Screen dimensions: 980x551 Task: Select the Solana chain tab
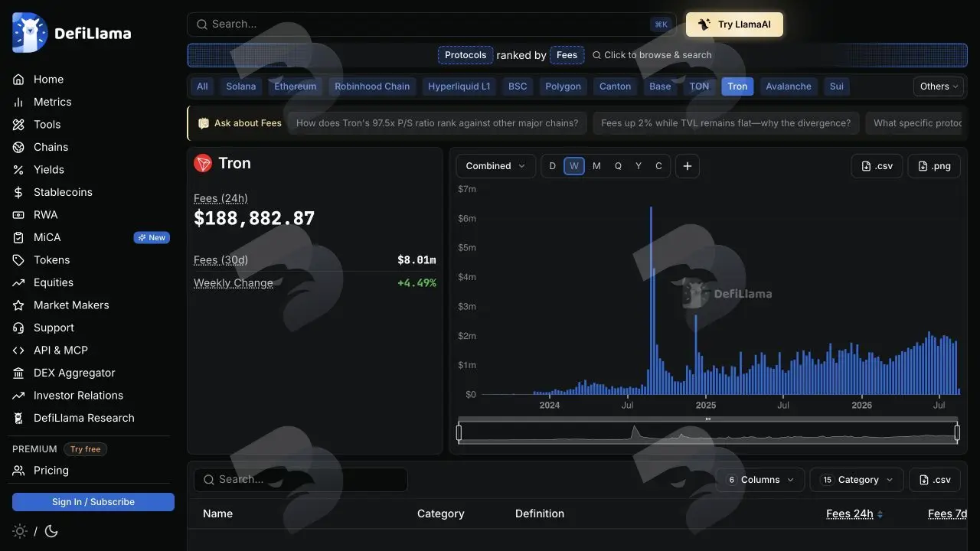(241, 86)
